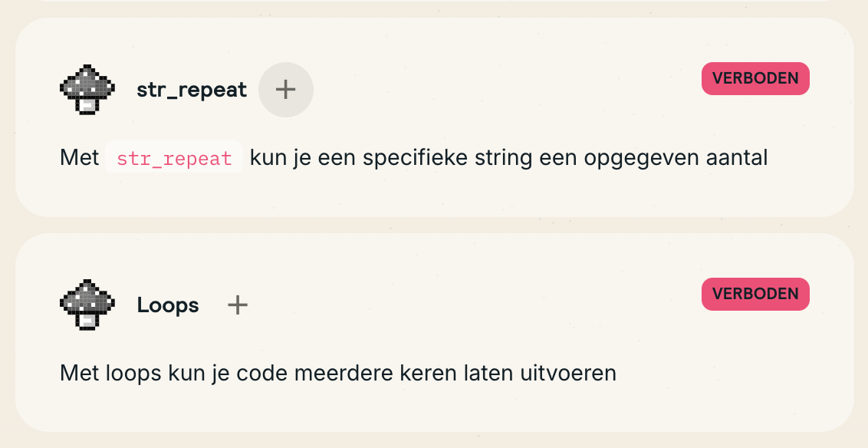Select the bold str_repeat card title
This screenshot has height=448, width=868.
192,90
